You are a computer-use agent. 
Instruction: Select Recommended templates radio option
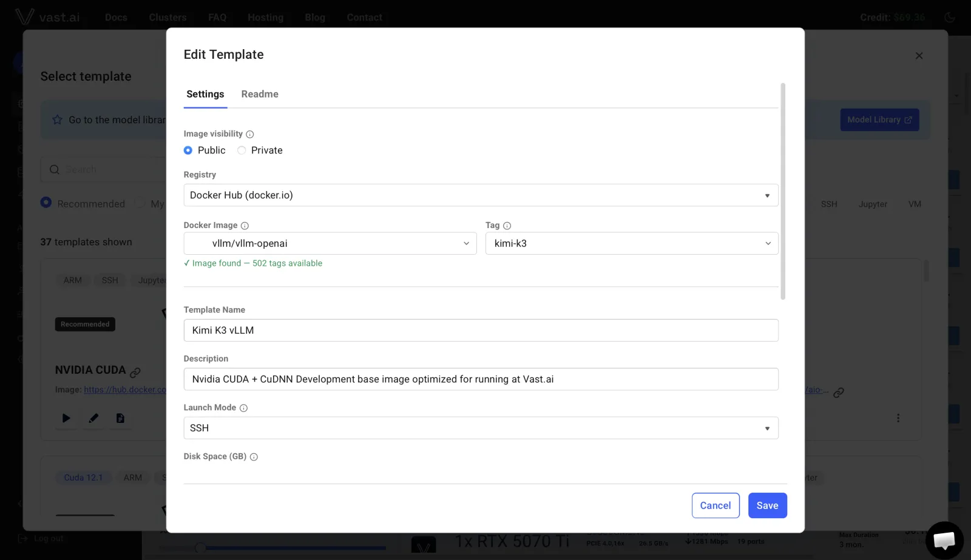coord(46,203)
